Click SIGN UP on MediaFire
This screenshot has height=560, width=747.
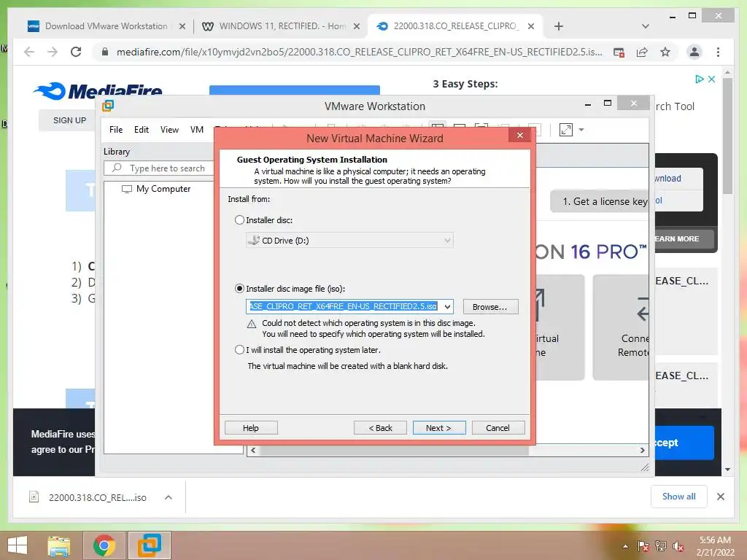click(69, 120)
